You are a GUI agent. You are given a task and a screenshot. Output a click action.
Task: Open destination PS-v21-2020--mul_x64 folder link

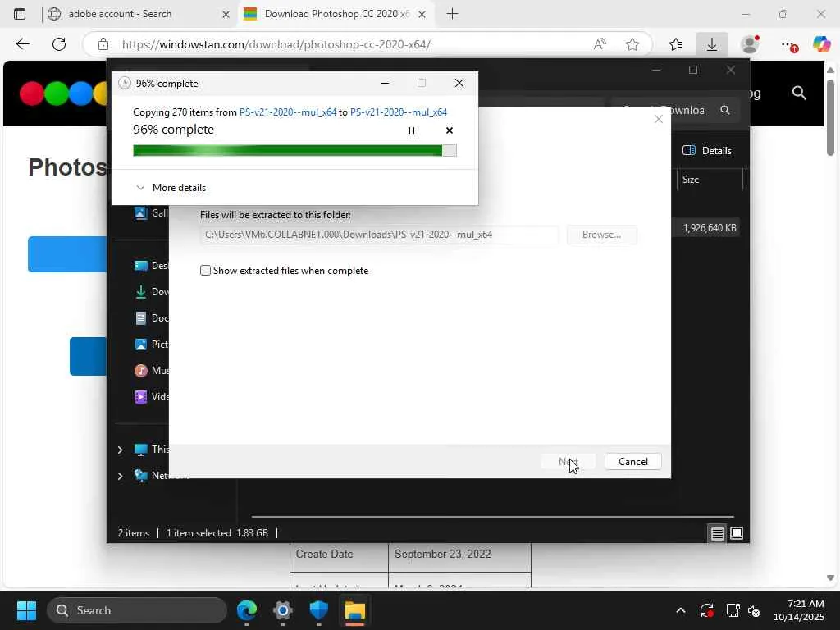pyautogui.click(x=399, y=112)
